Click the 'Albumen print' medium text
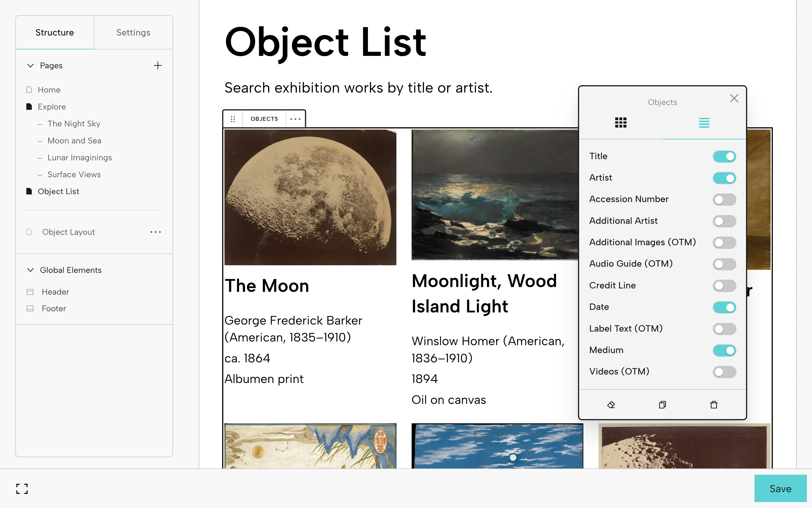The width and height of the screenshot is (812, 508). [x=264, y=379]
